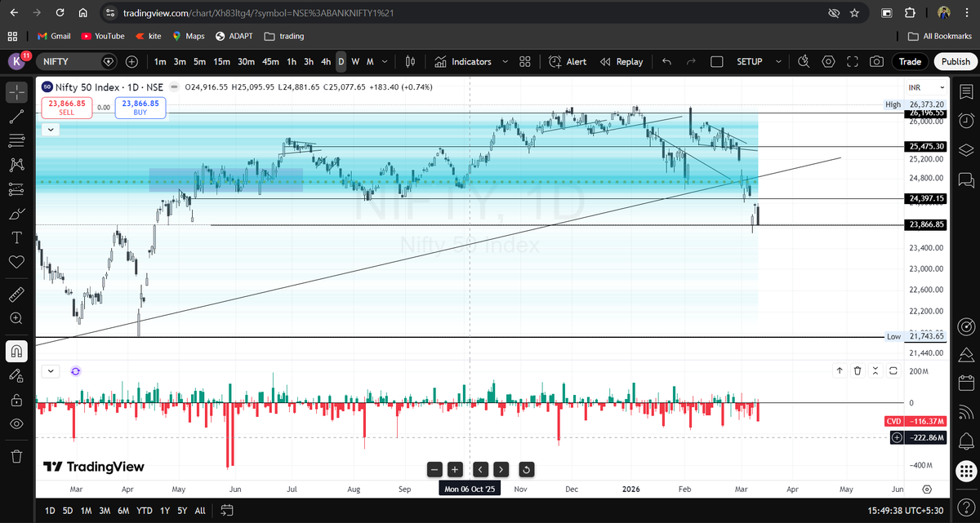Toggle maximize on the CVD pane

[x=893, y=370]
